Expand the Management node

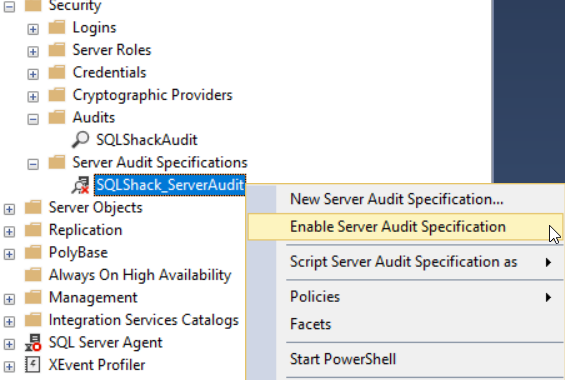pos(9,299)
